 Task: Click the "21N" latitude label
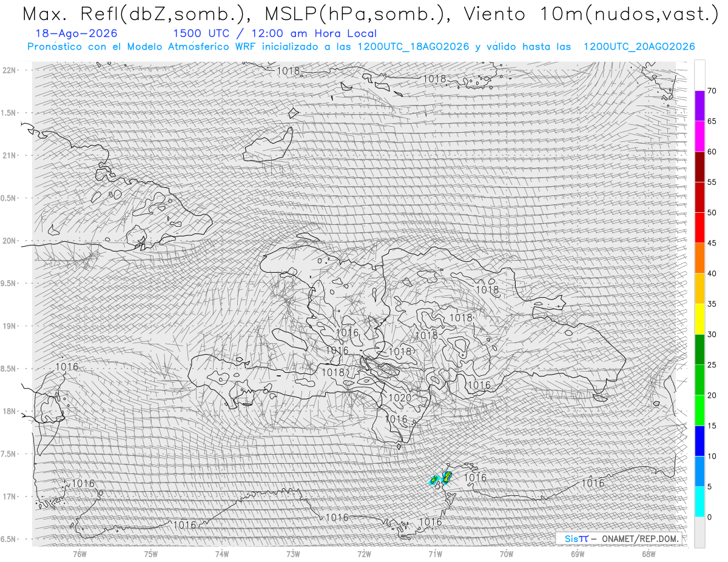point(10,155)
